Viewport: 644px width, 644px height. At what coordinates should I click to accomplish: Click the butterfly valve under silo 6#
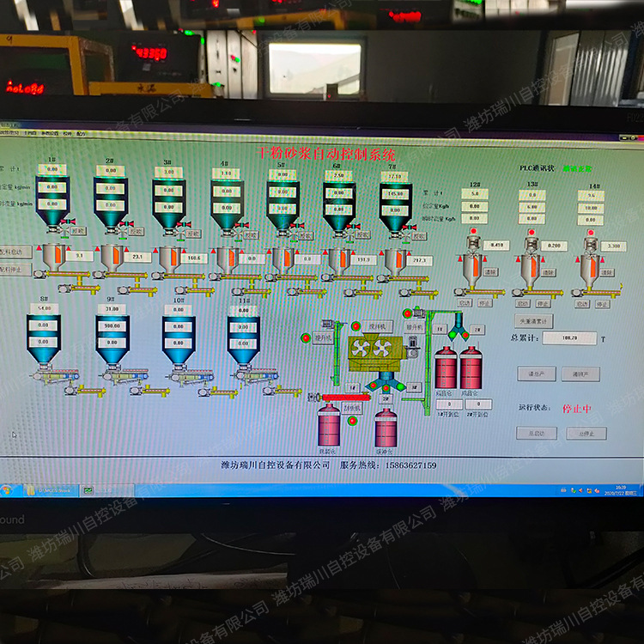pyautogui.click(x=353, y=226)
